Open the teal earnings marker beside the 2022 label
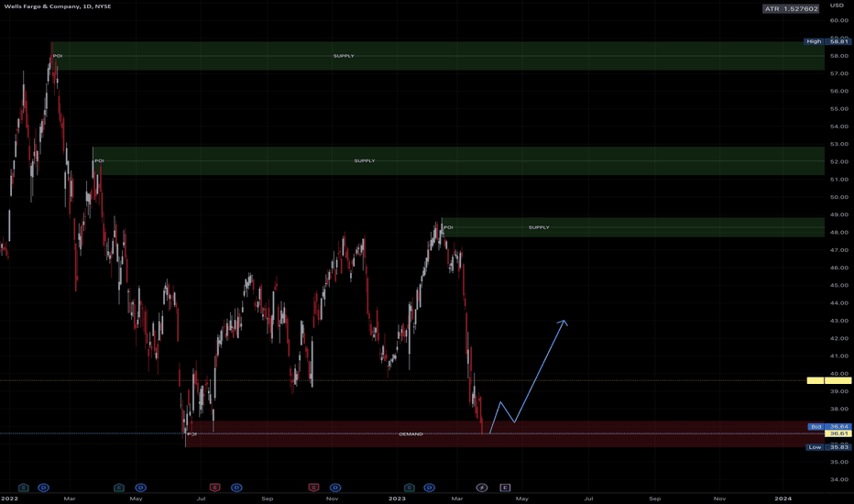 24,488
